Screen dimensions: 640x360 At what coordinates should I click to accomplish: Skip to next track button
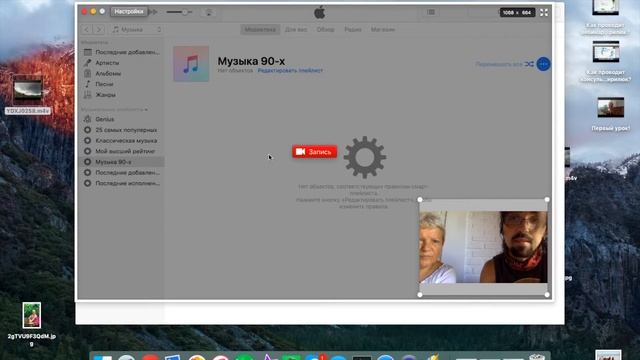154,12
